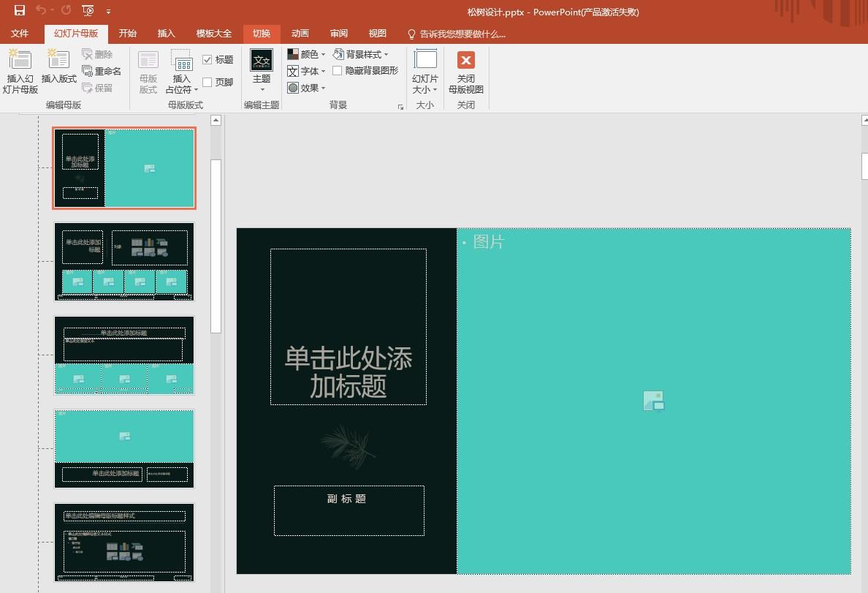Screen dimensions: 868x593
Task: Click the lightbulb icon beside Tell Me
Action: 411,34
